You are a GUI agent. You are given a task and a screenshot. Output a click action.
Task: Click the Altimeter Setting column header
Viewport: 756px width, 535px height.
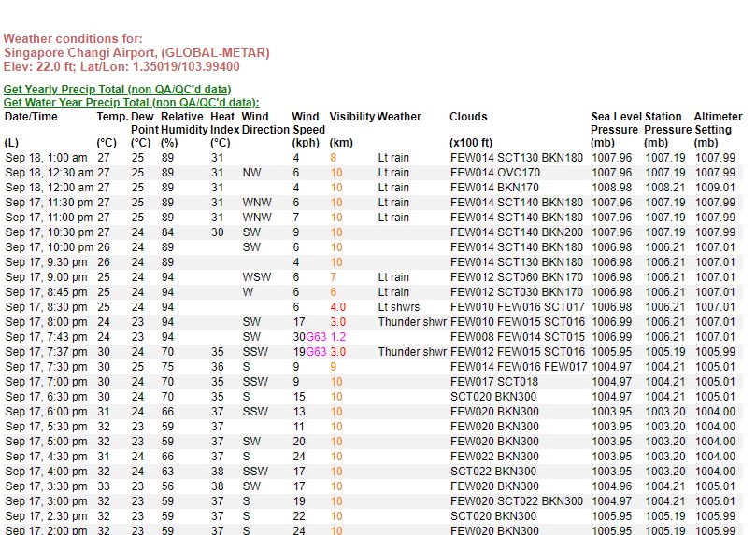[x=718, y=123]
